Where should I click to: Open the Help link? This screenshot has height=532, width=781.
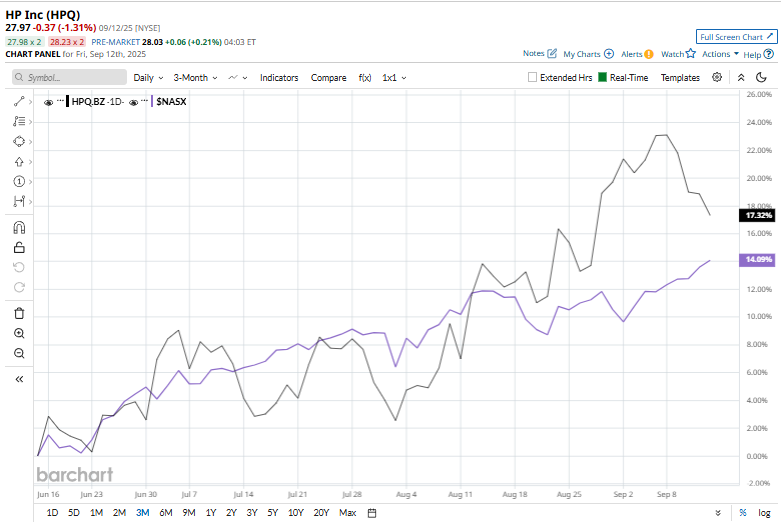tap(758, 54)
